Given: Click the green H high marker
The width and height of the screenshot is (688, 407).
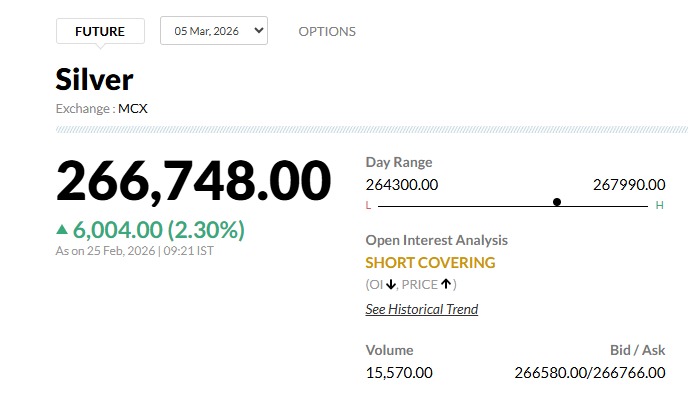Looking at the screenshot, I should 659,205.
